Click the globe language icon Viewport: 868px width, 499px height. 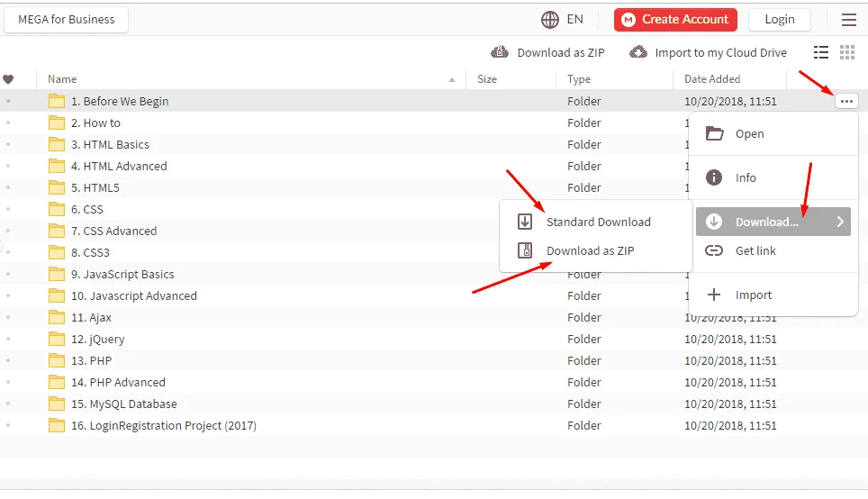549,20
